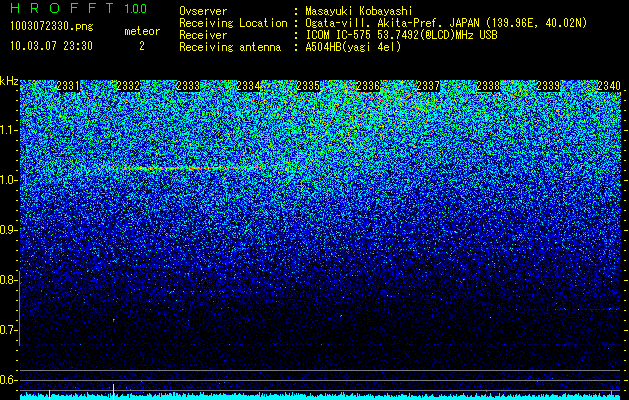Screen dimensions: 629x400
Task: Click the Ogata-vill. Akita-Pref. JAPAN location text
Action: coord(446,23)
